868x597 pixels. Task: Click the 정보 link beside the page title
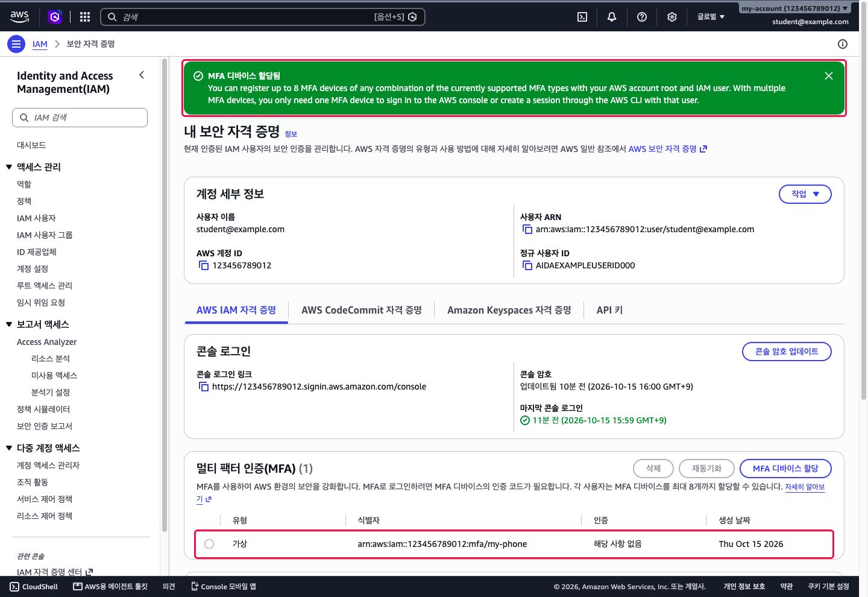tap(291, 134)
